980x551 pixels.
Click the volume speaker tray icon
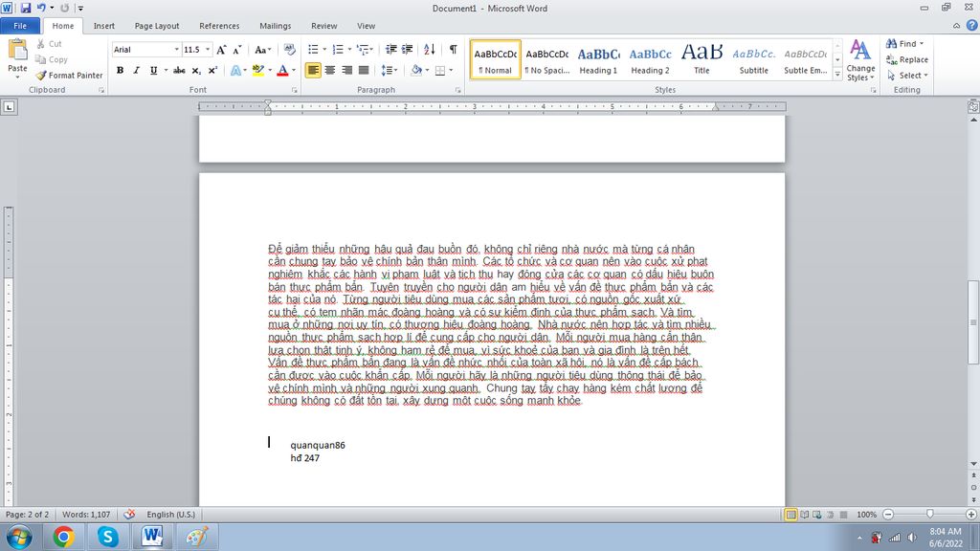[912, 538]
